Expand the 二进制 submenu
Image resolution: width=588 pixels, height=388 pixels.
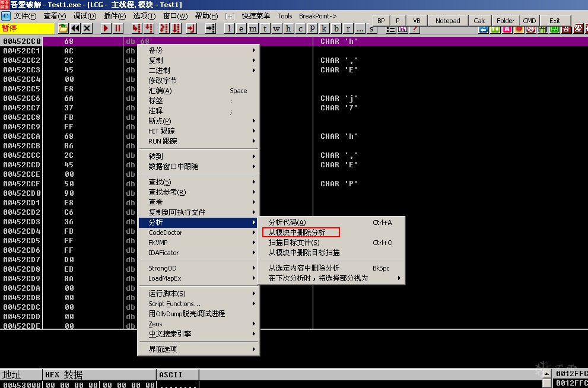198,71
